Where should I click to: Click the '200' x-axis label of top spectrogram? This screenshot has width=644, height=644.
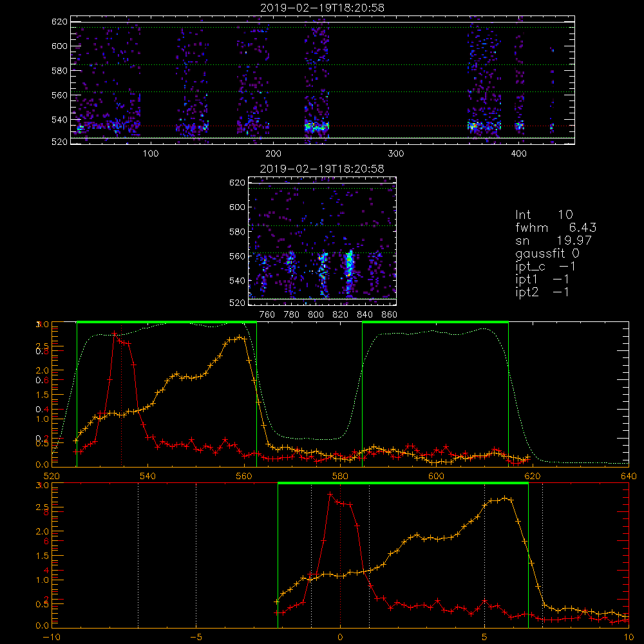tap(273, 154)
